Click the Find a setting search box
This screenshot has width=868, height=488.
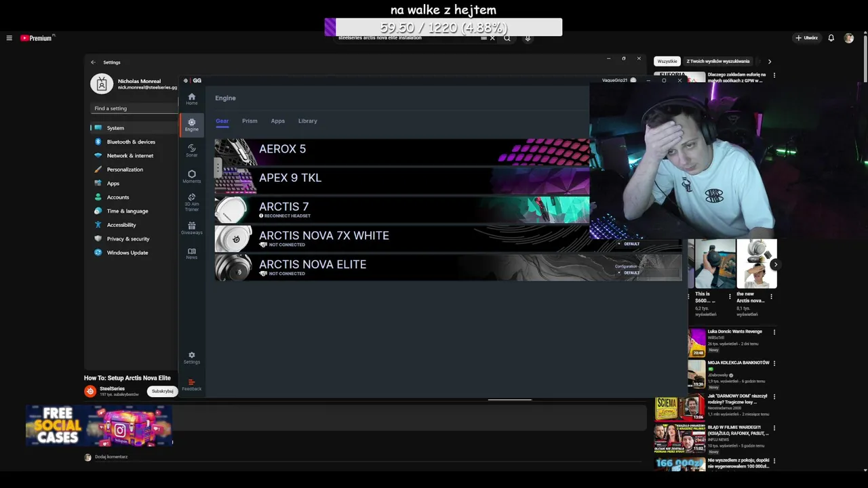click(134, 108)
